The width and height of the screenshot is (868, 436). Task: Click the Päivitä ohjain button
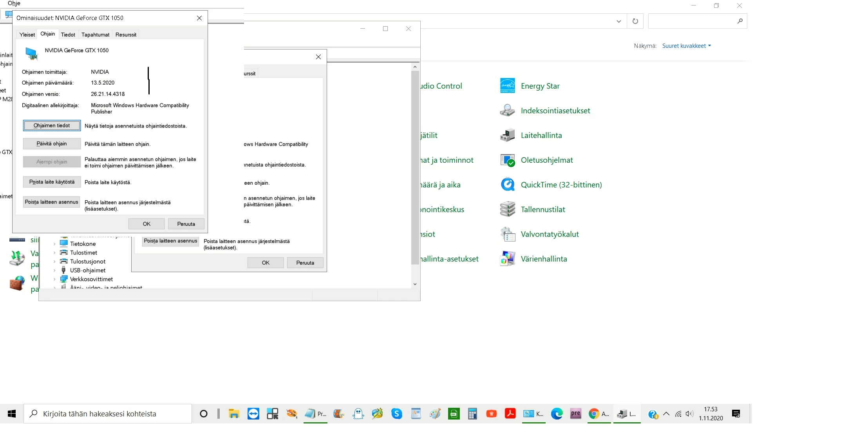tap(52, 144)
